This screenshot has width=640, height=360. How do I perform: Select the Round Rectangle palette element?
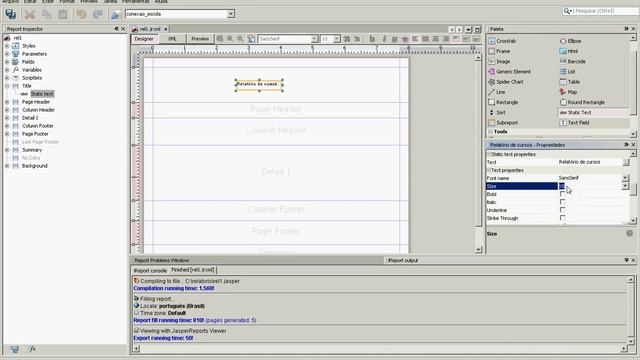(582, 102)
